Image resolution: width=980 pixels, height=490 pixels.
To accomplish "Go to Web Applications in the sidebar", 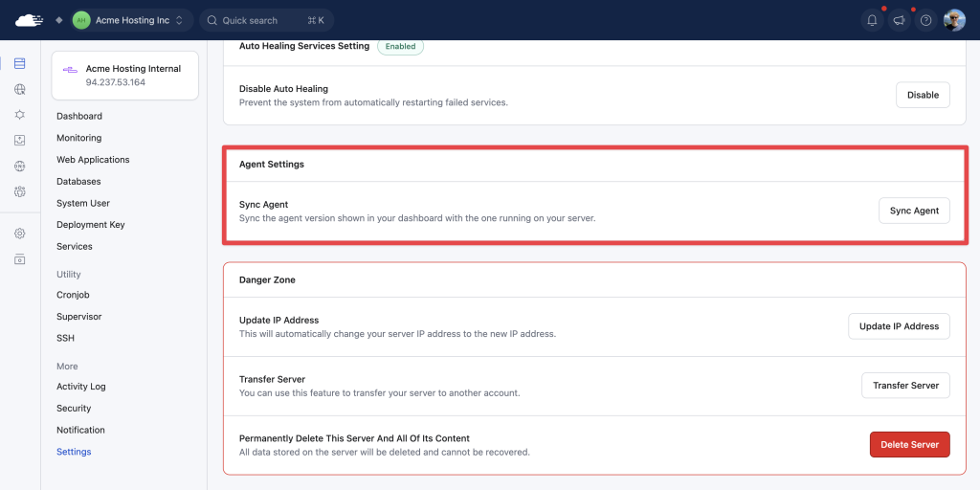I will pos(93,160).
